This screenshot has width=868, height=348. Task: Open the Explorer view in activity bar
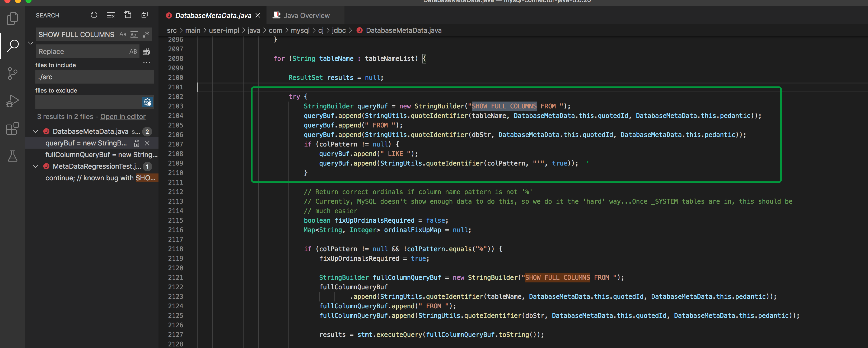point(12,18)
